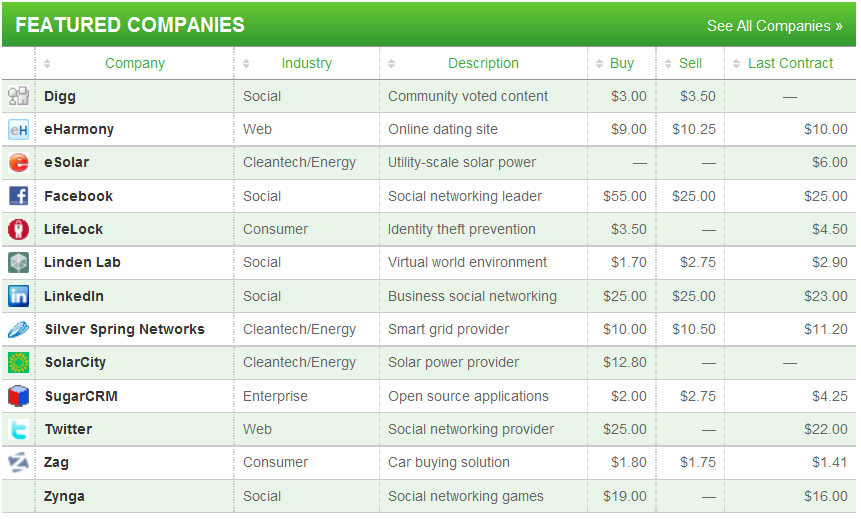861x519 pixels.
Task: Click the Facebook logo icon
Action: tap(18, 196)
